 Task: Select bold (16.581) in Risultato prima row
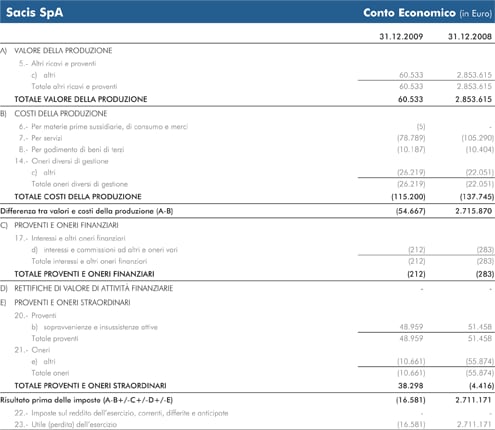point(411,400)
